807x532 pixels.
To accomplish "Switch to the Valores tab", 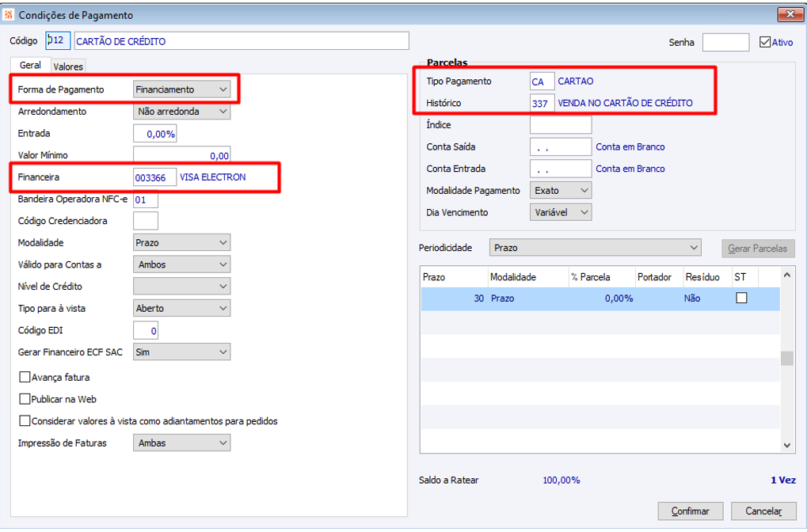I will [68, 66].
